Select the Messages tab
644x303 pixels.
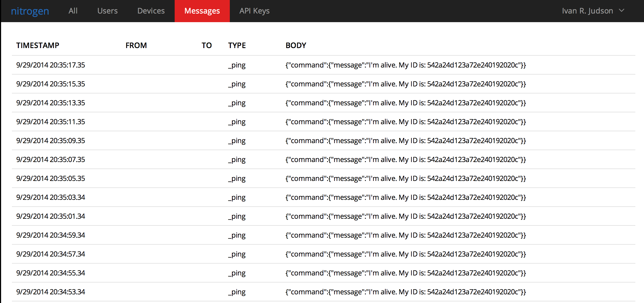(202, 11)
